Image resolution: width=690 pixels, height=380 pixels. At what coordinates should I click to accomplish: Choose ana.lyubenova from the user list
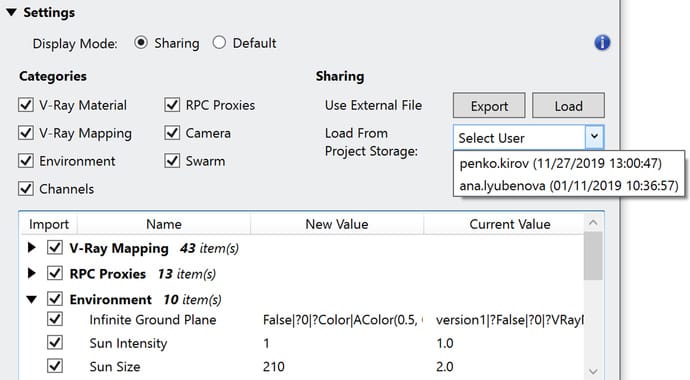point(569,186)
